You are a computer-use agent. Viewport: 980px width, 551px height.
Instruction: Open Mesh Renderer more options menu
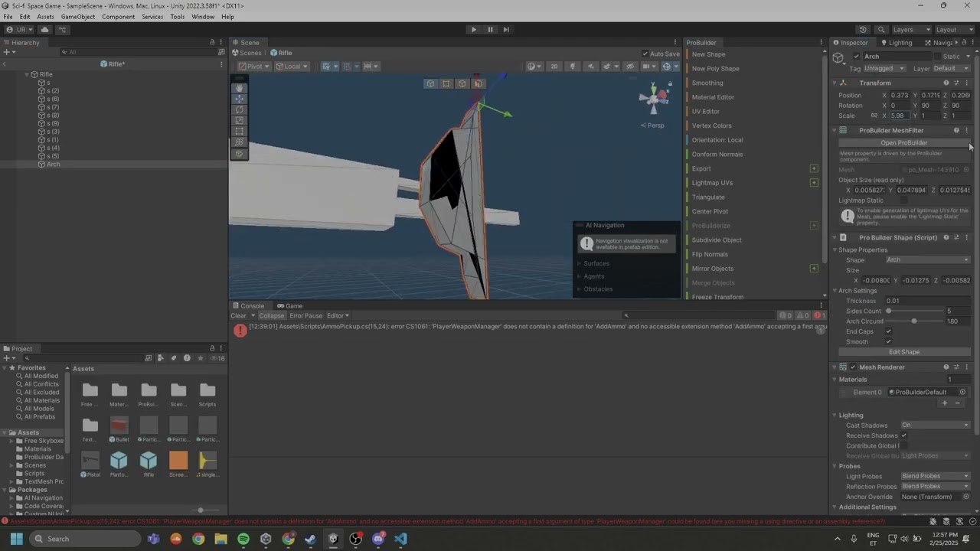966,367
